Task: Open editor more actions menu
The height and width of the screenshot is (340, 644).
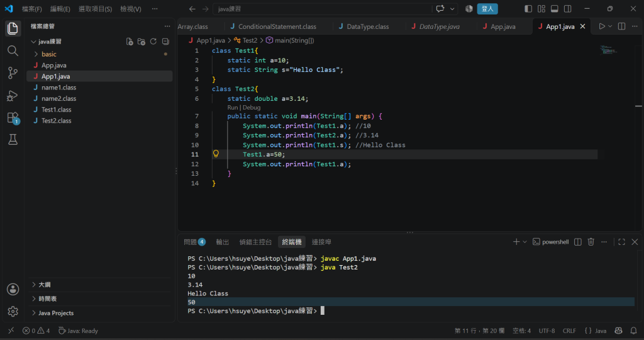Action: 635,26
